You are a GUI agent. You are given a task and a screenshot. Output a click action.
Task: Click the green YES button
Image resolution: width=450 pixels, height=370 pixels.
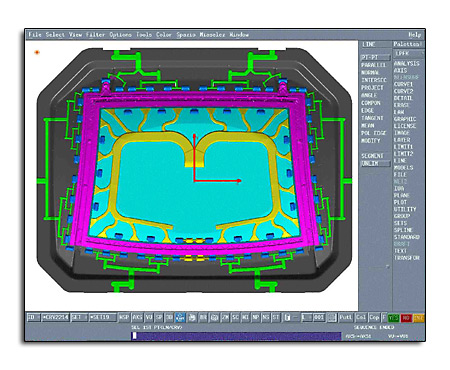(394, 318)
